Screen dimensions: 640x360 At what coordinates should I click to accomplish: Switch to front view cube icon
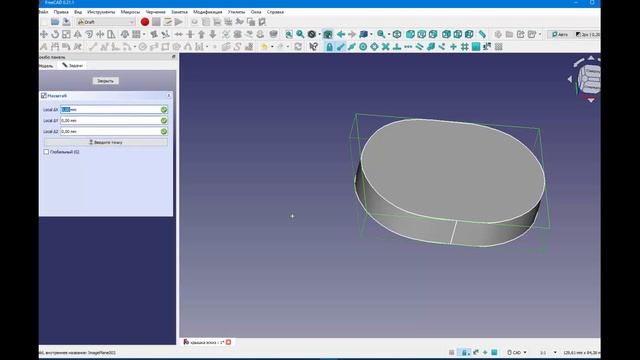pos(410,35)
